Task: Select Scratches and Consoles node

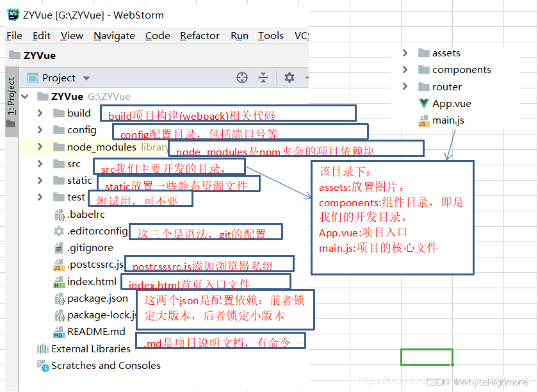Action: click(106, 366)
